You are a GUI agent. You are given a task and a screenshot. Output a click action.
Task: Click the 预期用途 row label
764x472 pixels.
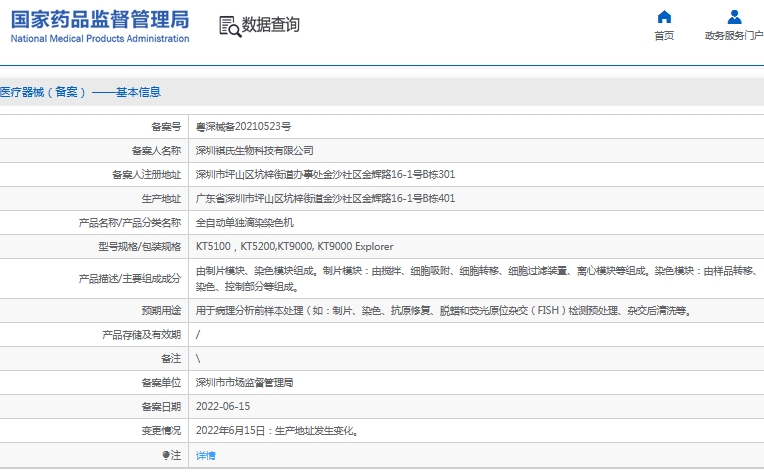(x=161, y=310)
